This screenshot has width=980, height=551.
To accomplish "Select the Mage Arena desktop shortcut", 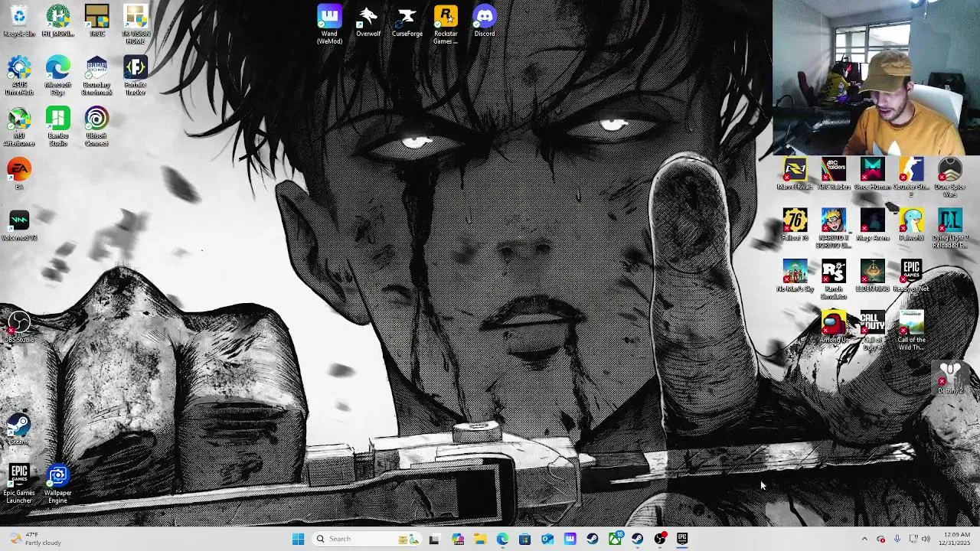I will 872,225.
